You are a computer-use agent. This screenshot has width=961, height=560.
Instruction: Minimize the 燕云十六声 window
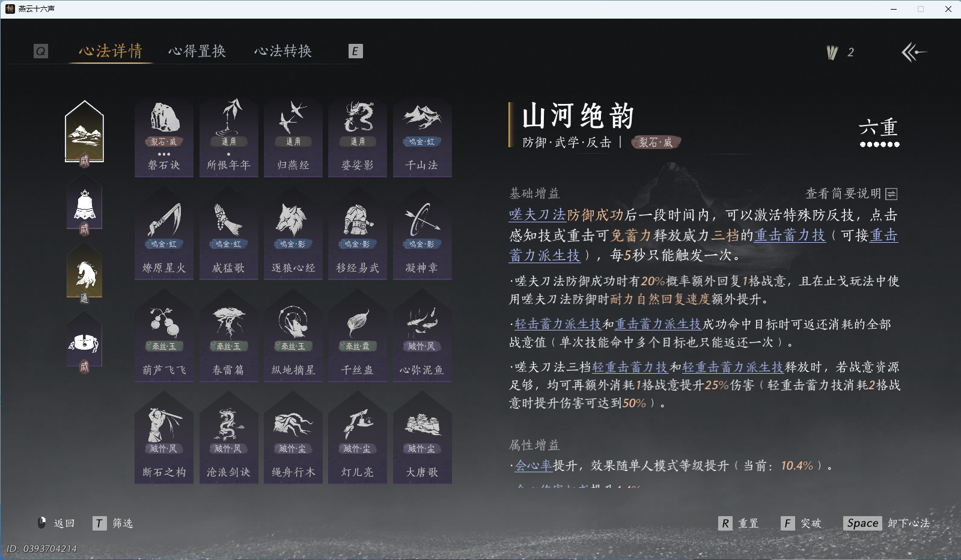[894, 9]
